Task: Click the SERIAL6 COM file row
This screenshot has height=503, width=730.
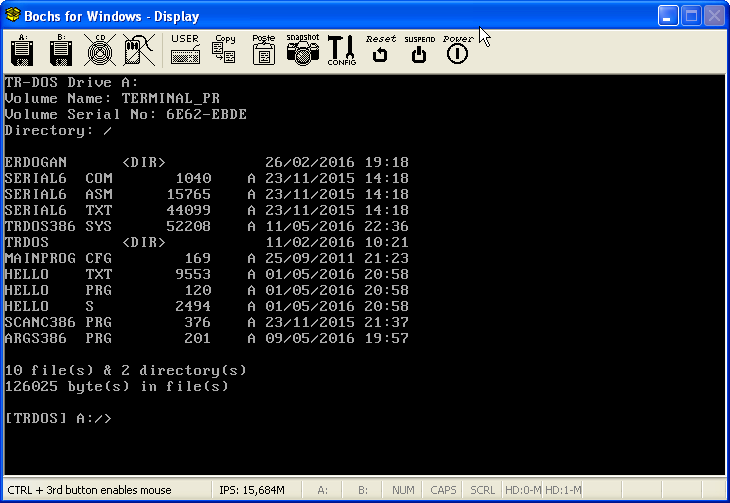Action: (207, 178)
